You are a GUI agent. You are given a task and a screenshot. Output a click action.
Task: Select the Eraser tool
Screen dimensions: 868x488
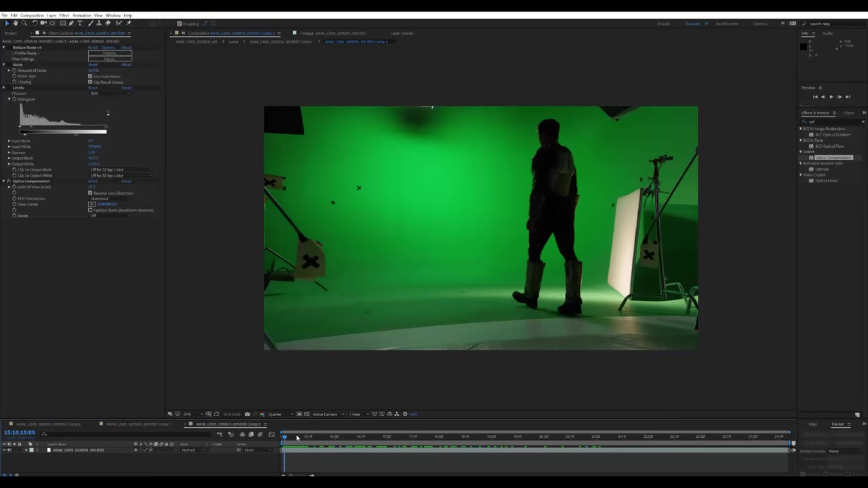point(108,23)
